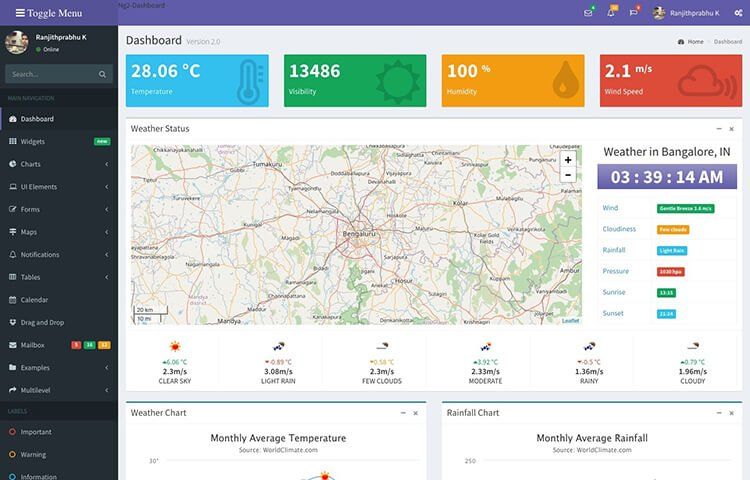Viewport: 750px width, 480px height.
Task: Click the Clear Sky sun forecast icon
Action: [x=175, y=346]
